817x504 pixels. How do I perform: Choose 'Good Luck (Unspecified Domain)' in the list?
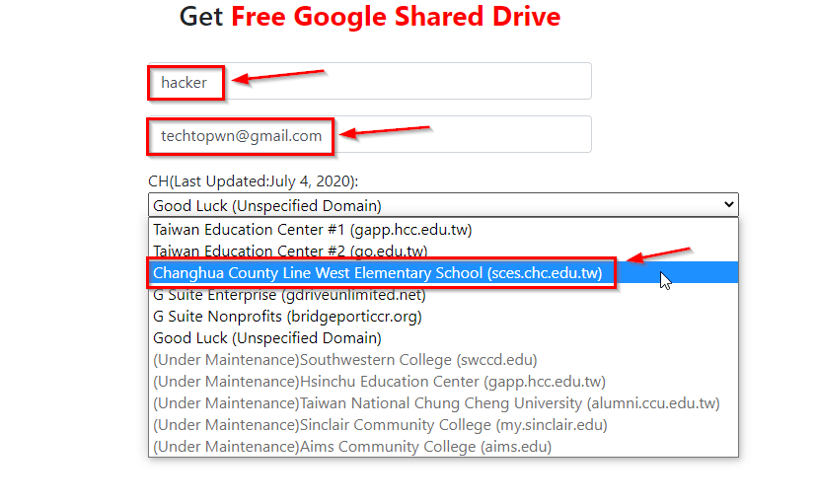pos(267,338)
